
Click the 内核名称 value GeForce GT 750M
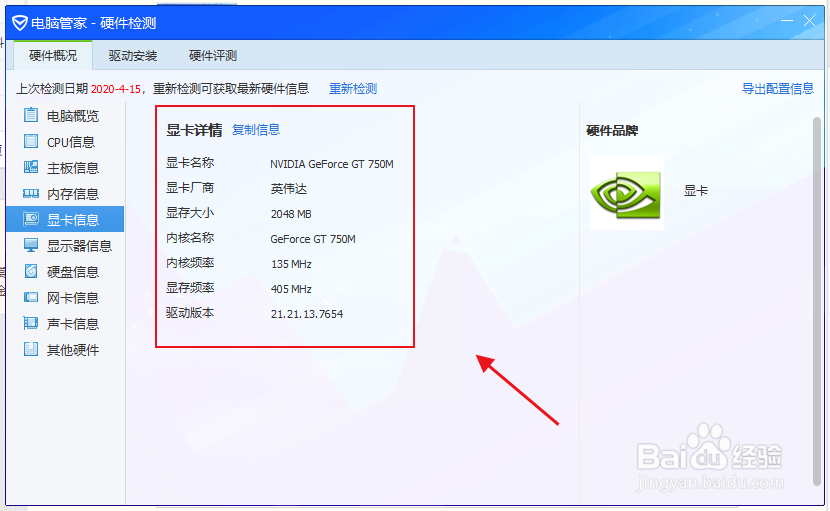click(x=313, y=239)
